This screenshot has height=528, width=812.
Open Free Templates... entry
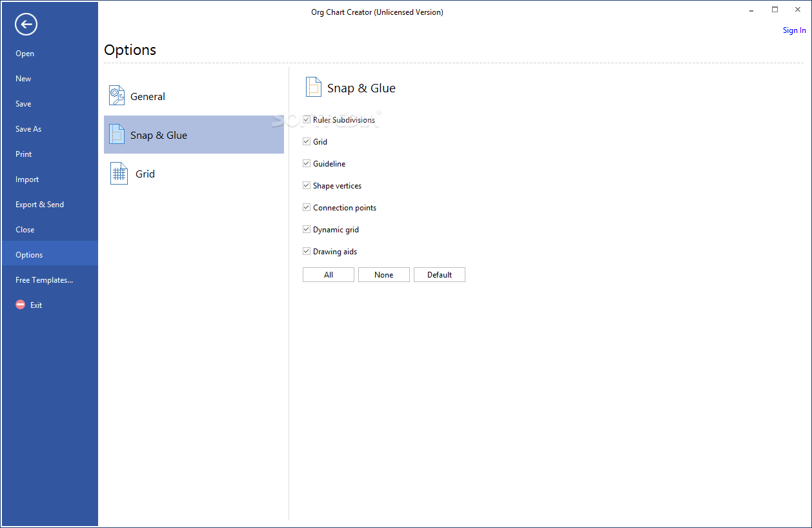click(50, 280)
